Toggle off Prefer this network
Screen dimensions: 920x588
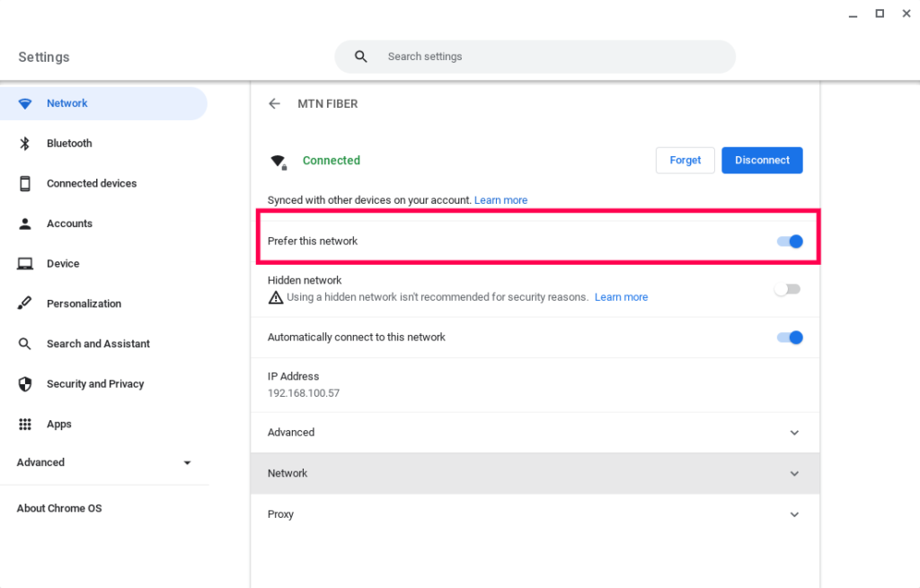[790, 241]
